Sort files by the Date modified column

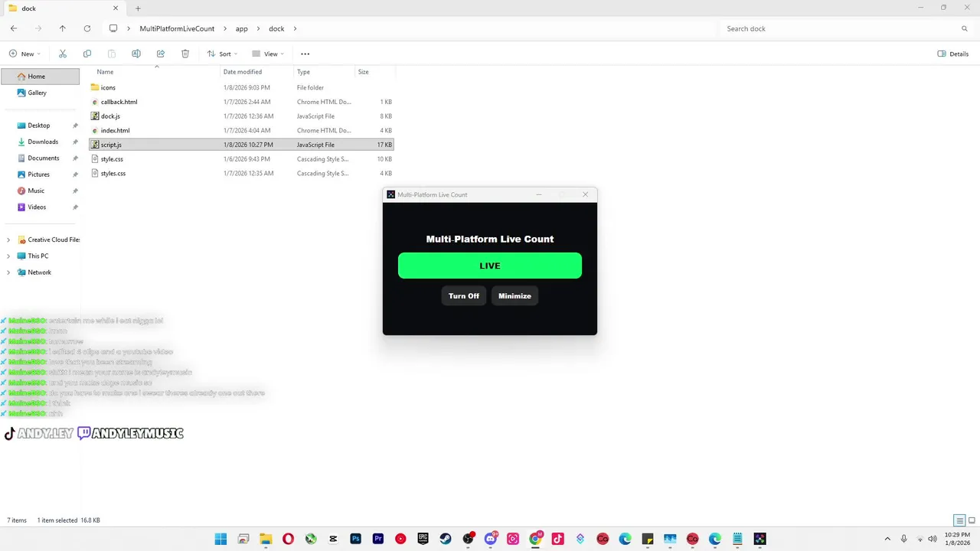coord(257,72)
